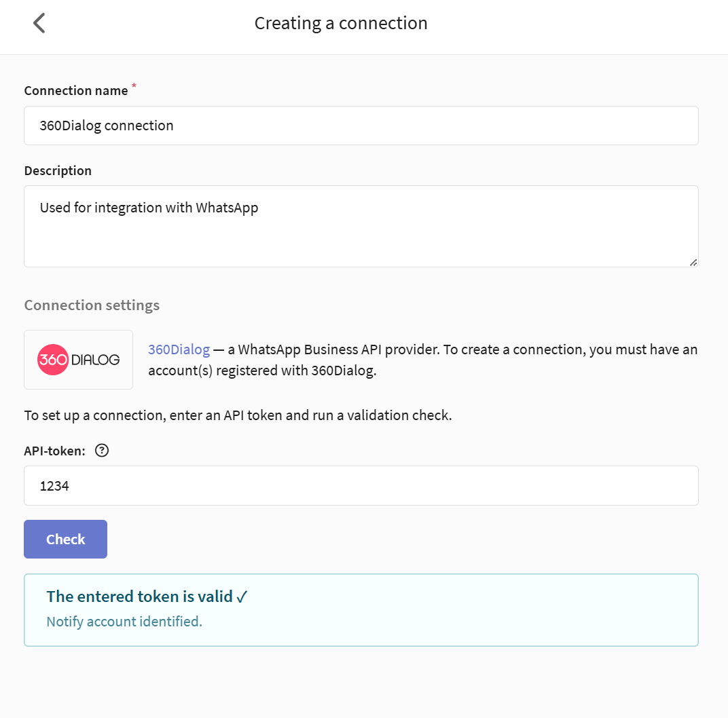Go back using the left chevron arrow
The width and height of the screenshot is (728, 718).
click(x=39, y=23)
